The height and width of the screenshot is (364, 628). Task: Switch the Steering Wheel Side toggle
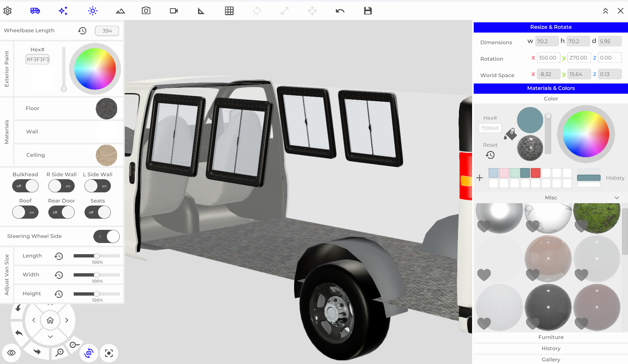click(107, 236)
